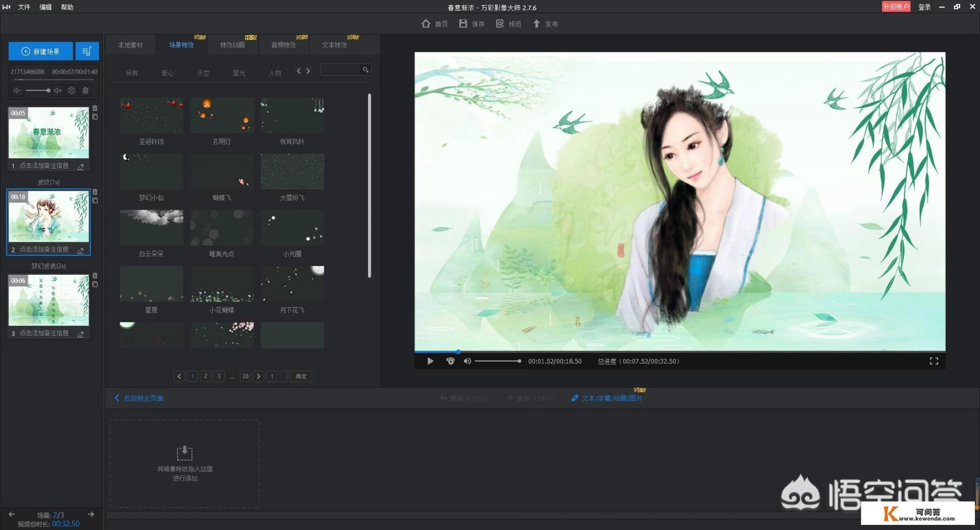980x530 pixels.
Task: Click the effect search input field
Action: [341, 70]
